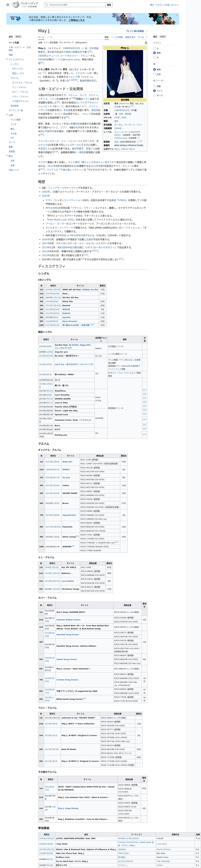Select 標準 under the テキスト size setting
This screenshot has width=201, height=868.
pyautogui.click(x=154, y=53)
